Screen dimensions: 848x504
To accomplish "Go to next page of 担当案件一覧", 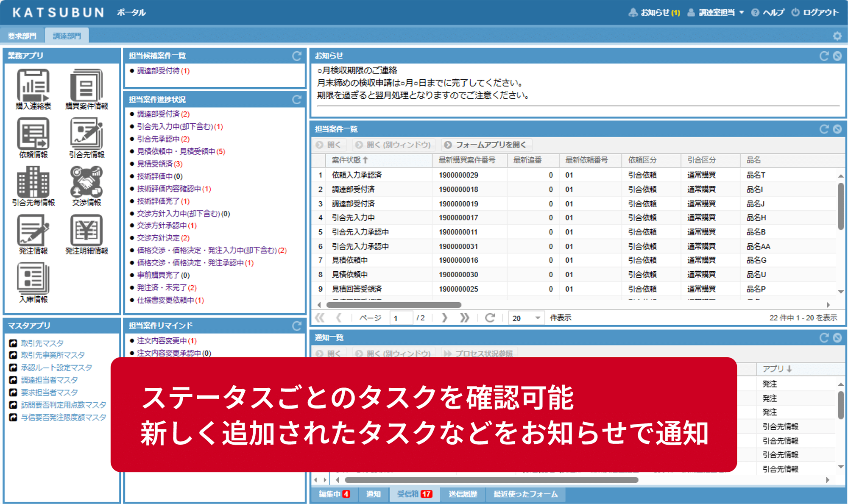I will pos(444,317).
